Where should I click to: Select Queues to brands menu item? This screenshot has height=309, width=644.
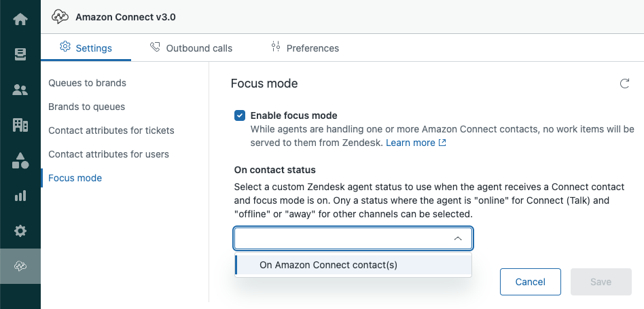point(87,83)
